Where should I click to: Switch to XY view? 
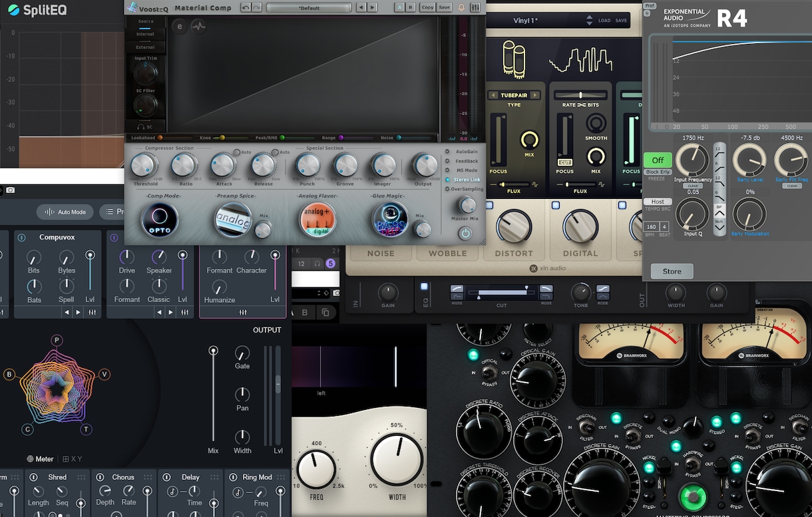(74, 459)
